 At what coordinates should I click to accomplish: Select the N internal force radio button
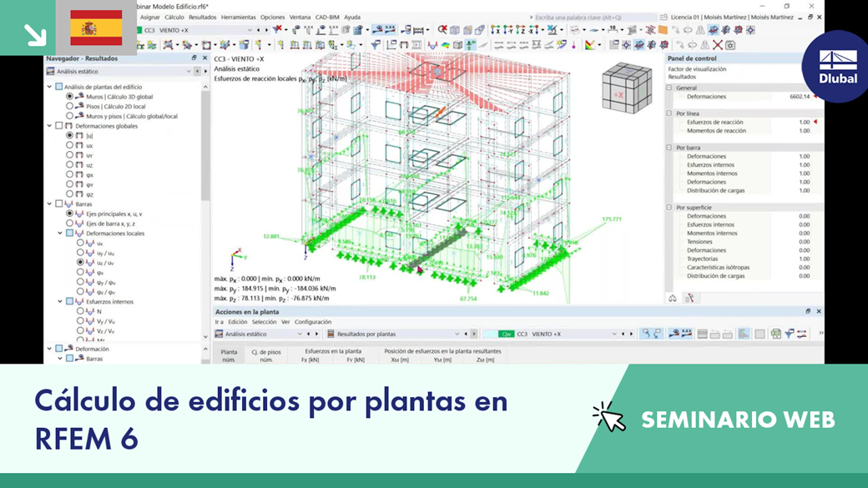[x=80, y=311]
